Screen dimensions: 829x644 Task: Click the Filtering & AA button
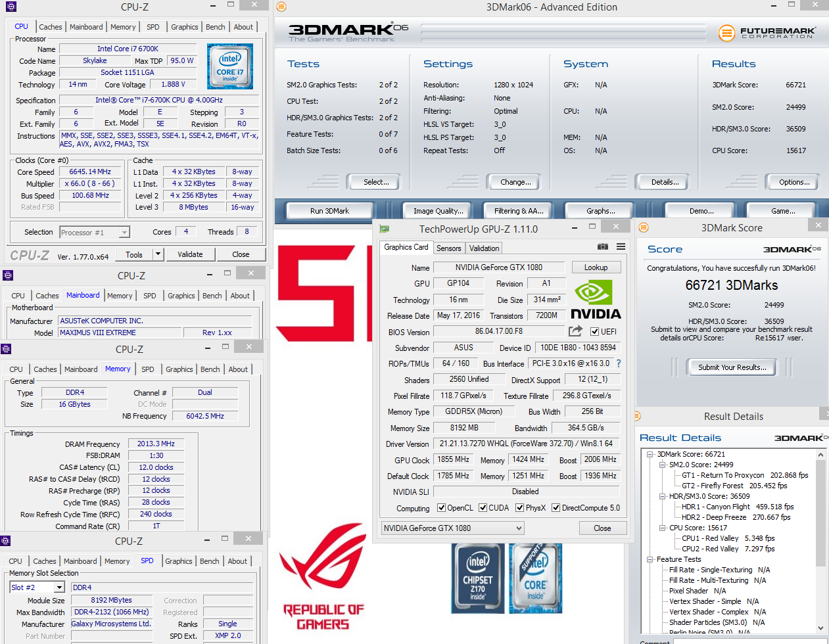[x=519, y=211]
